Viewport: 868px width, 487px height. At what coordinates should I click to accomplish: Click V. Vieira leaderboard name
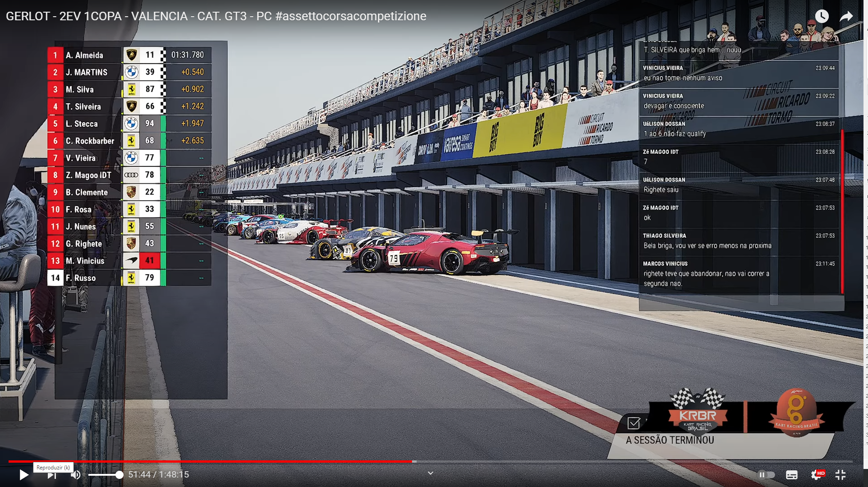pos(81,158)
